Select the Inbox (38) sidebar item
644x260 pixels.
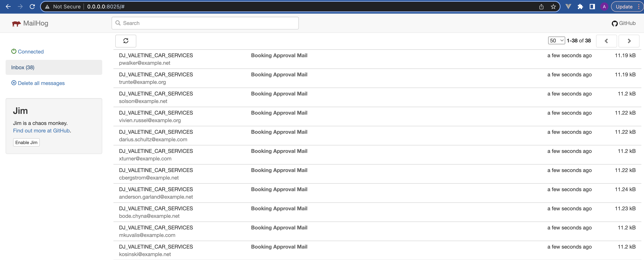[x=23, y=67]
